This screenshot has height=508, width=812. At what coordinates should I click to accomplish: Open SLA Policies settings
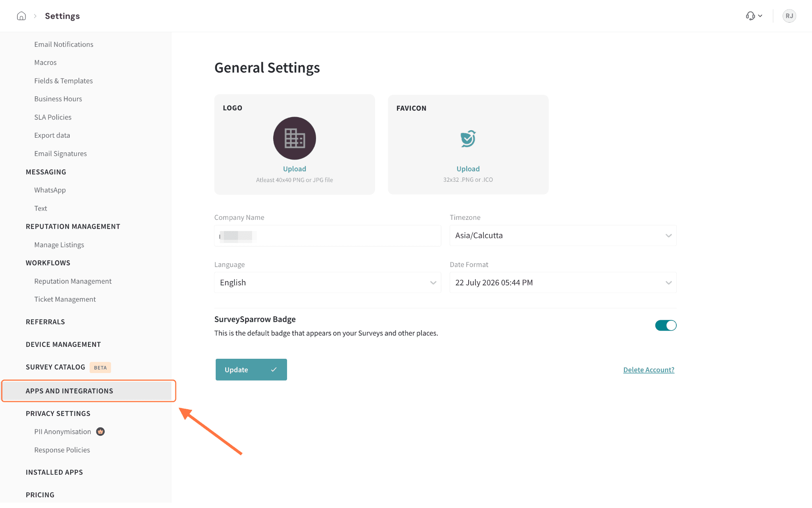coord(53,117)
